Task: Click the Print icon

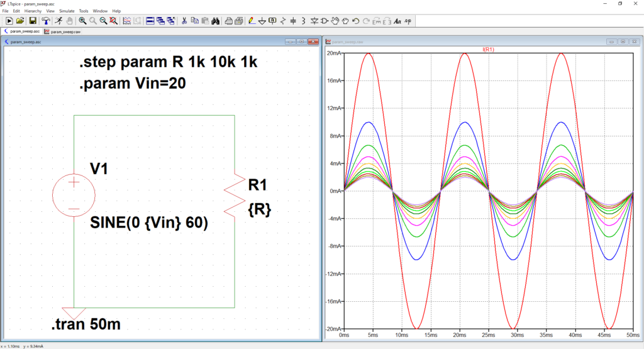Action: (x=238, y=21)
